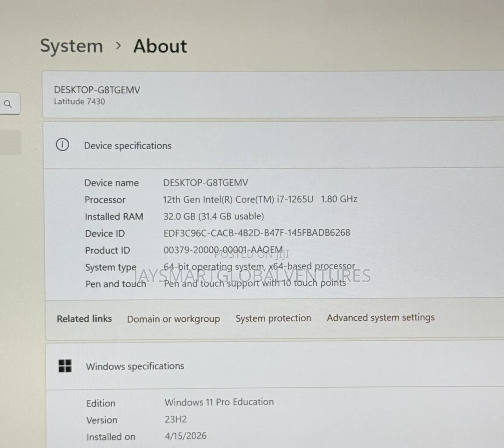Click Product ID value 00379-20000-00001-AAOEM
Screen dimensions: 504x448
click(x=223, y=250)
